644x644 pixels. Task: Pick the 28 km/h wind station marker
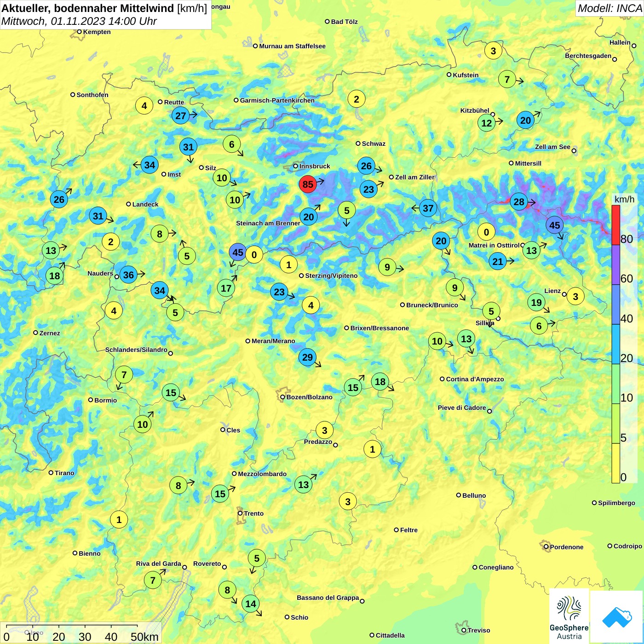519,201
